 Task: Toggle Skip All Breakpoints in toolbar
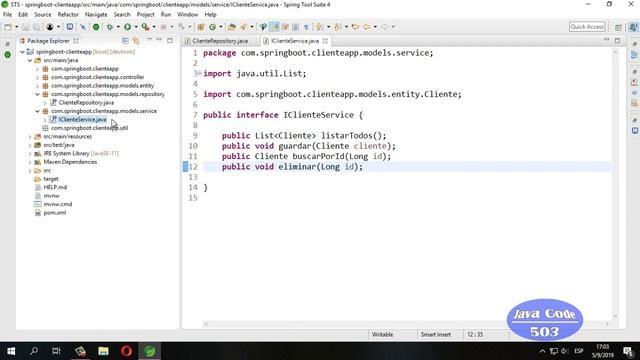click(83, 27)
